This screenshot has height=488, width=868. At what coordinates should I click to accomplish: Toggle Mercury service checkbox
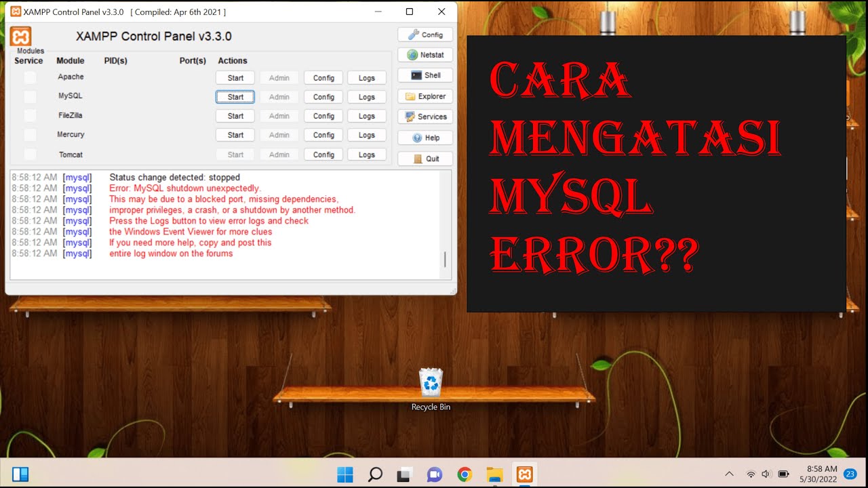pyautogui.click(x=30, y=135)
